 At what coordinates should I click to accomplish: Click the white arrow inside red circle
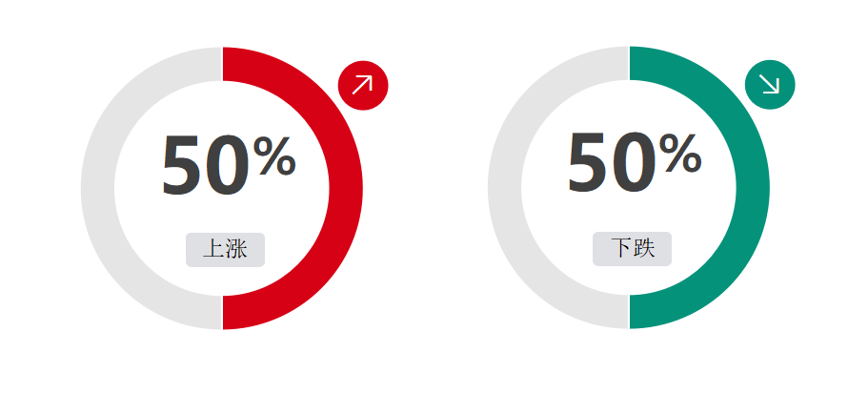[x=363, y=84]
